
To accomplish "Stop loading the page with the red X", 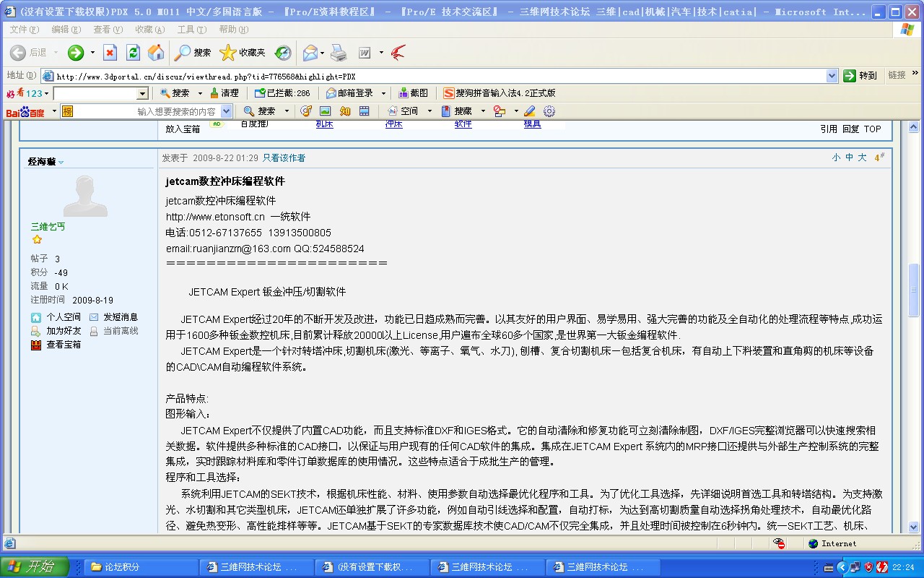I will pos(110,53).
